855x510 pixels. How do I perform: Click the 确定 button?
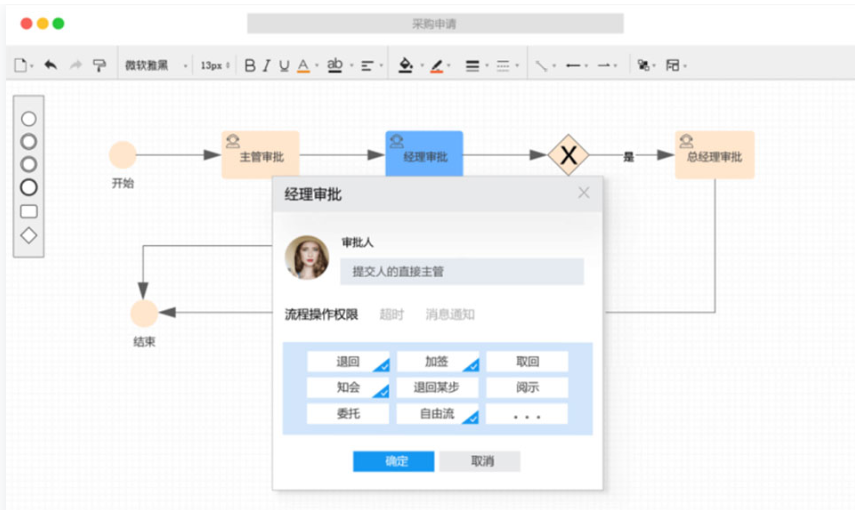tap(393, 461)
